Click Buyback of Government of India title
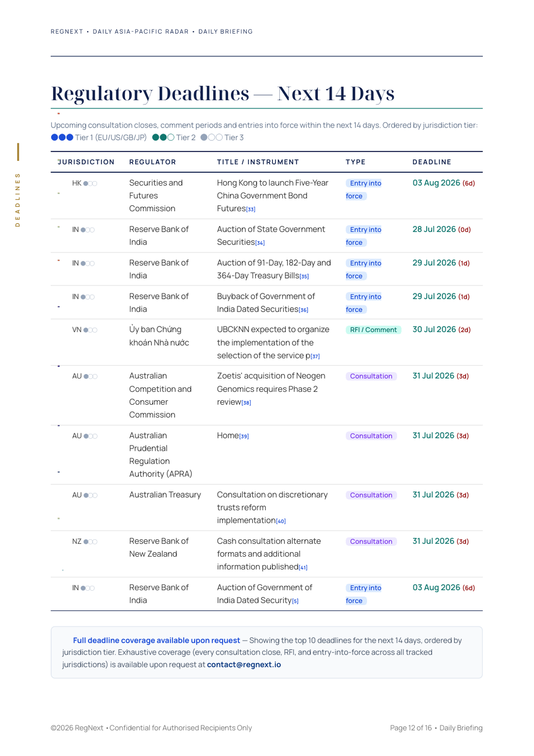This screenshot has height=756, width=534. click(x=266, y=303)
